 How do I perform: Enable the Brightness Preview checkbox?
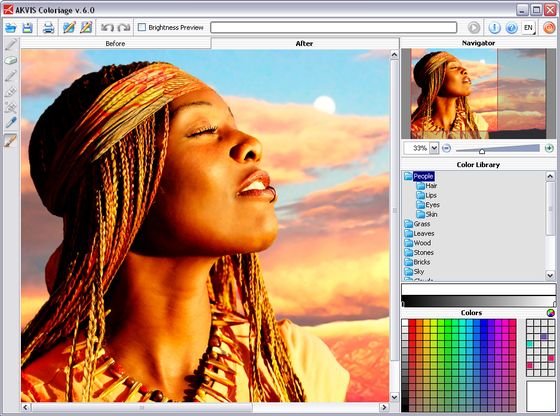(x=142, y=27)
